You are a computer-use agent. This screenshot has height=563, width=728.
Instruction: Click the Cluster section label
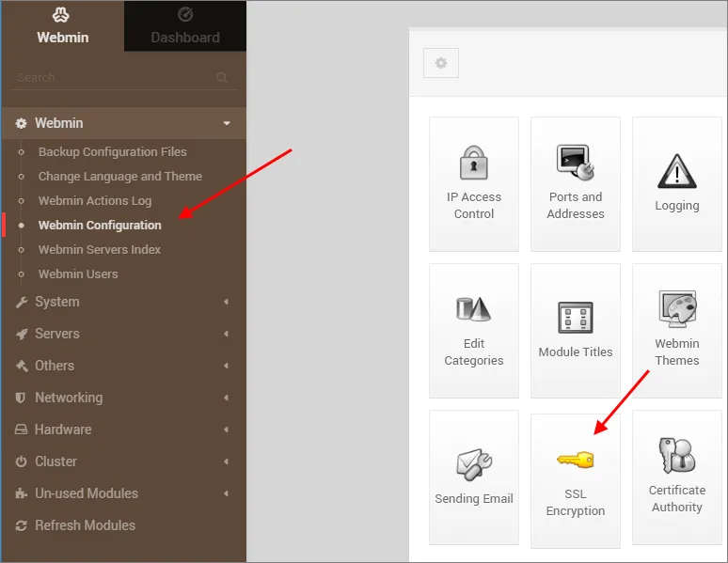point(55,461)
